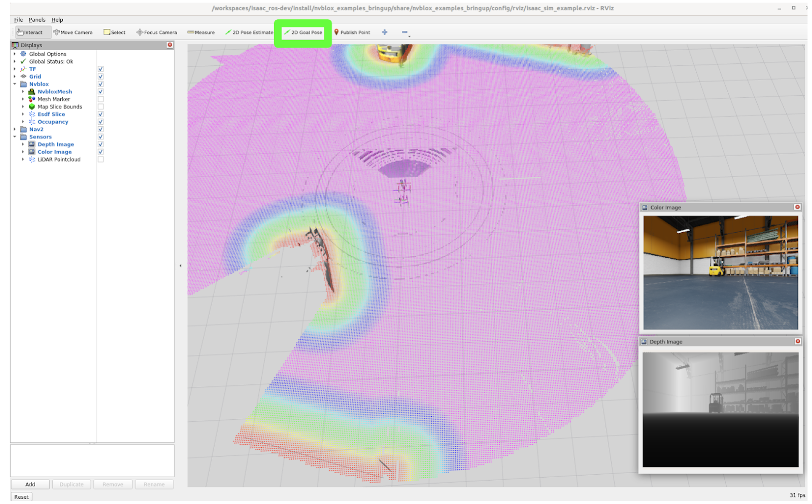Click the Publish Point tool

(352, 32)
